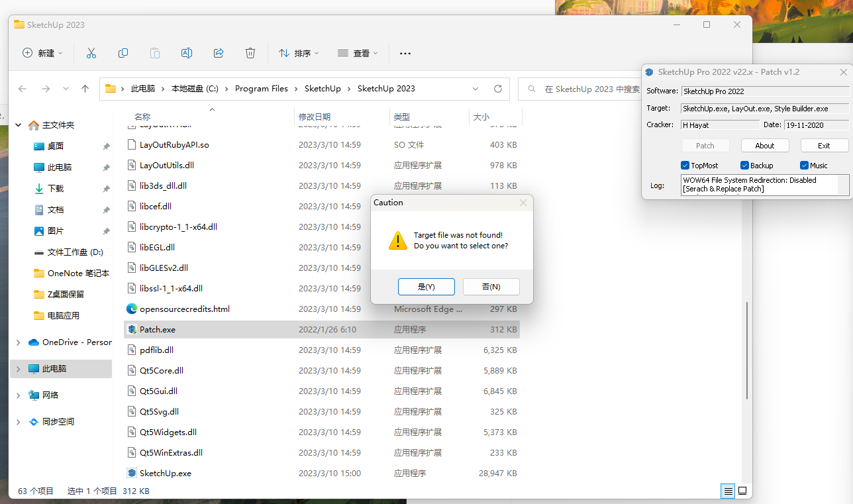
Task: Select the LayOutRubyAPI.so file row
Action: [x=322, y=144]
